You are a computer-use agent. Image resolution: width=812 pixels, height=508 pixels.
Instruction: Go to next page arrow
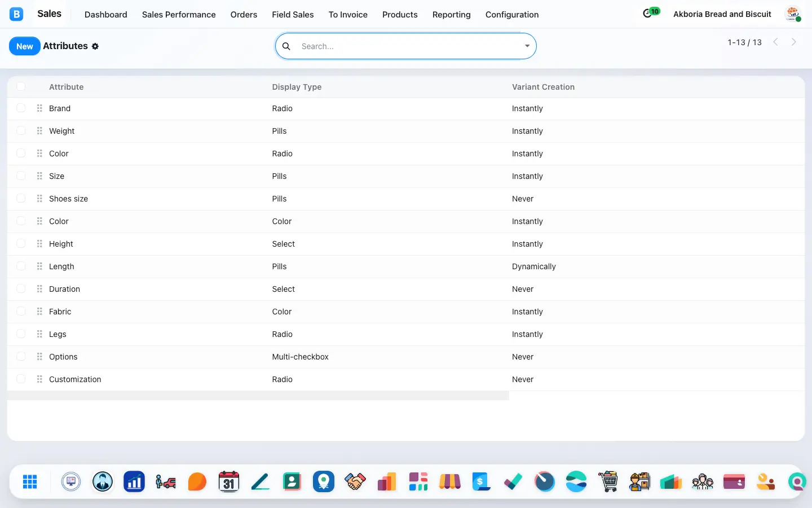pyautogui.click(x=794, y=42)
